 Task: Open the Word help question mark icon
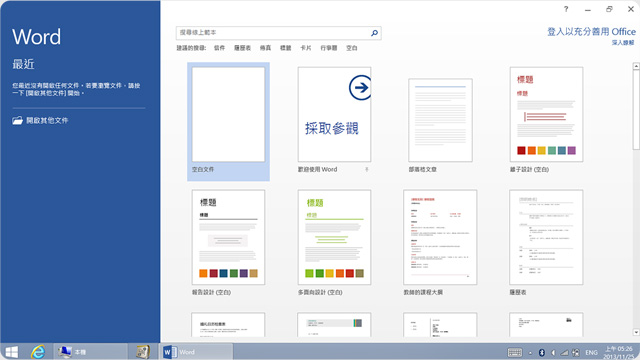[x=566, y=9]
